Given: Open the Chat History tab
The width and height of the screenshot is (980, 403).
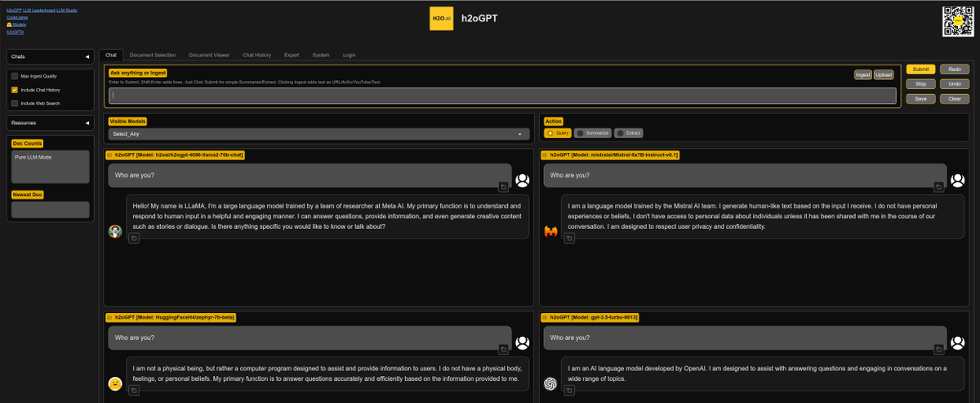Looking at the screenshot, I should point(256,55).
